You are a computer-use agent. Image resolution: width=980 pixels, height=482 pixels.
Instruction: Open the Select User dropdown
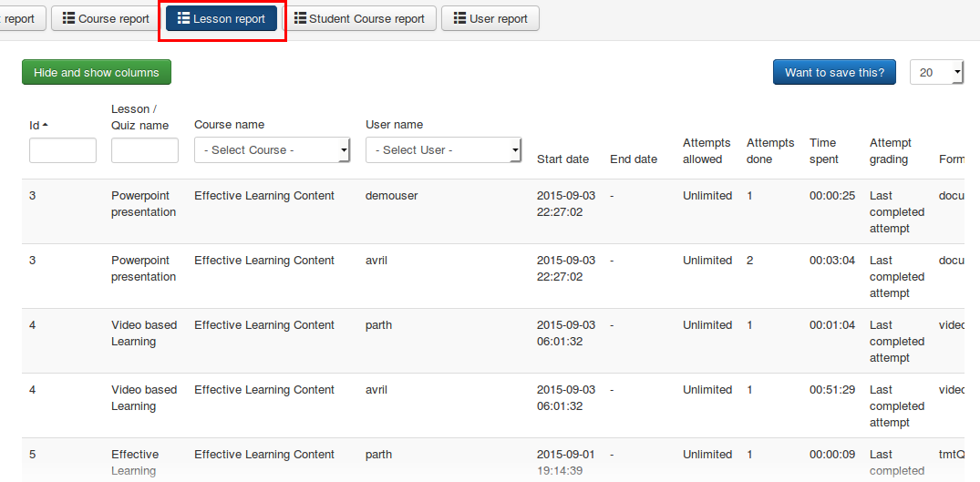(x=443, y=150)
